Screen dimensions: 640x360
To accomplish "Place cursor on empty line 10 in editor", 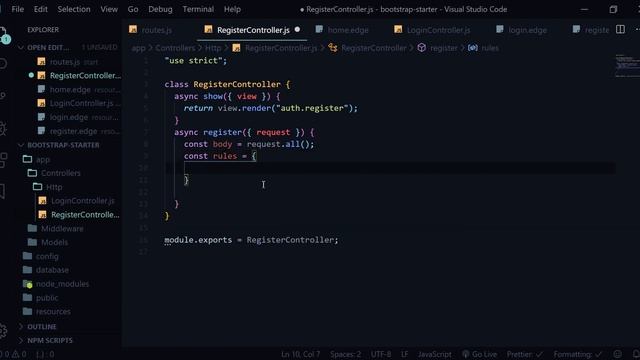I will pos(390,168).
